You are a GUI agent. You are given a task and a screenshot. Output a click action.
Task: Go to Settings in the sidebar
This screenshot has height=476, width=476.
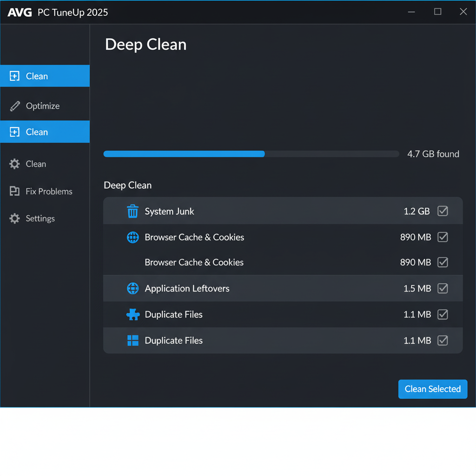pos(45,218)
